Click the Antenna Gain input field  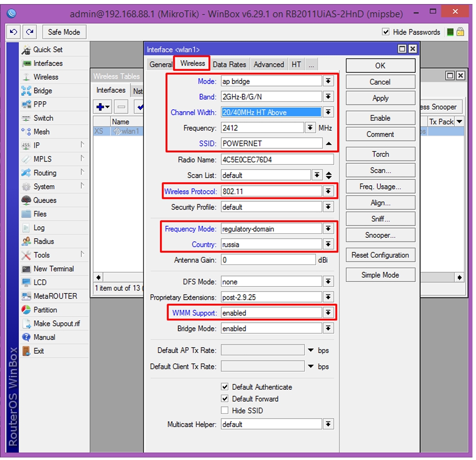(268, 260)
